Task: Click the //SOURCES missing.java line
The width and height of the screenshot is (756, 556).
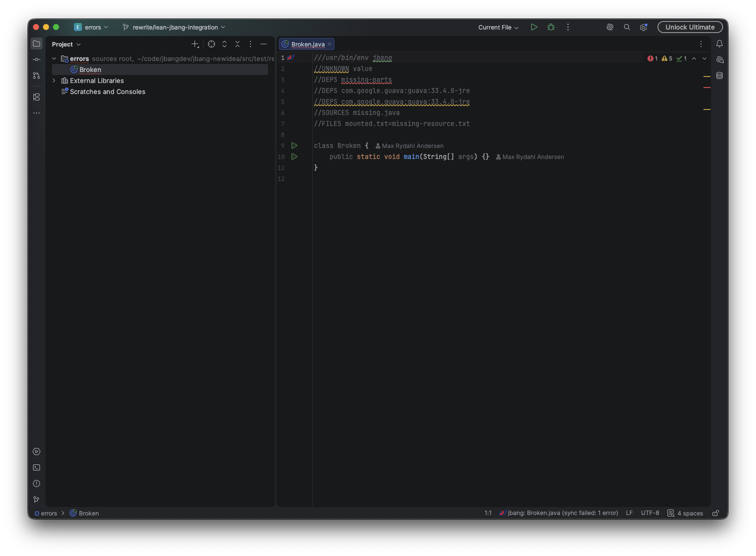Action: tap(356, 113)
